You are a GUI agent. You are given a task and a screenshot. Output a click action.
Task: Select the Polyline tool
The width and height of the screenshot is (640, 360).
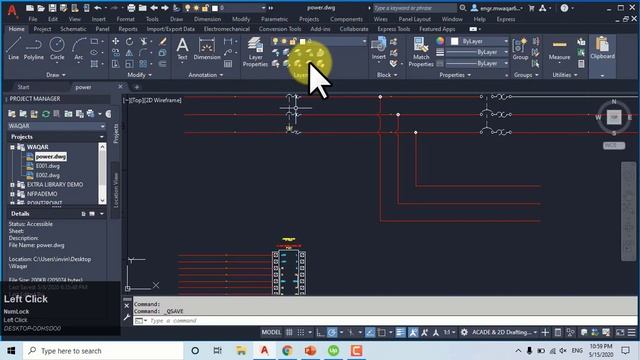coord(33,49)
